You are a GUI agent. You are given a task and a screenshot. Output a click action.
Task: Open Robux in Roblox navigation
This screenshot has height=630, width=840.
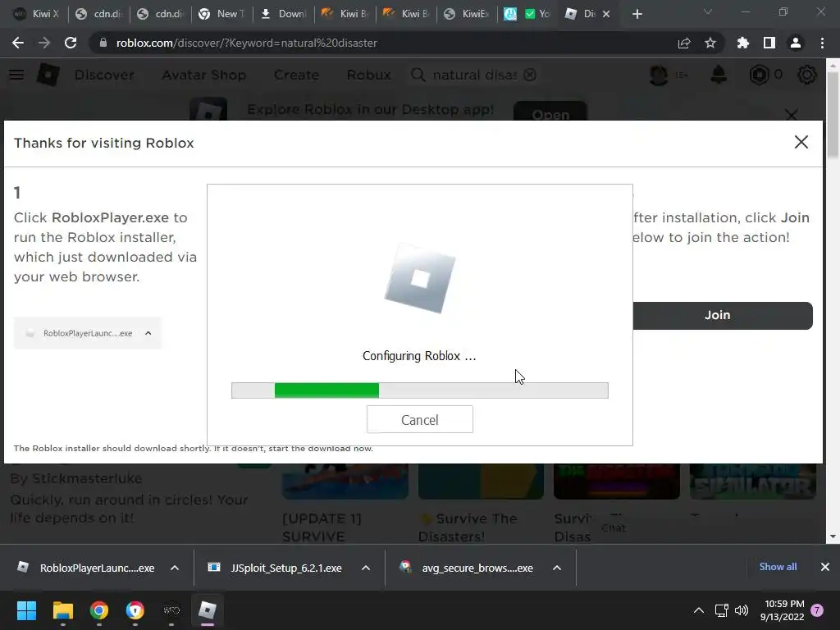pyautogui.click(x=368, y=75)
